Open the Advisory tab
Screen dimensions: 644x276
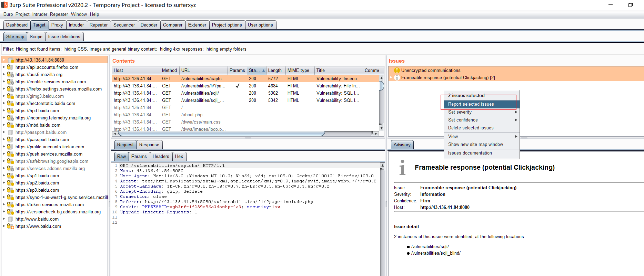402,145
